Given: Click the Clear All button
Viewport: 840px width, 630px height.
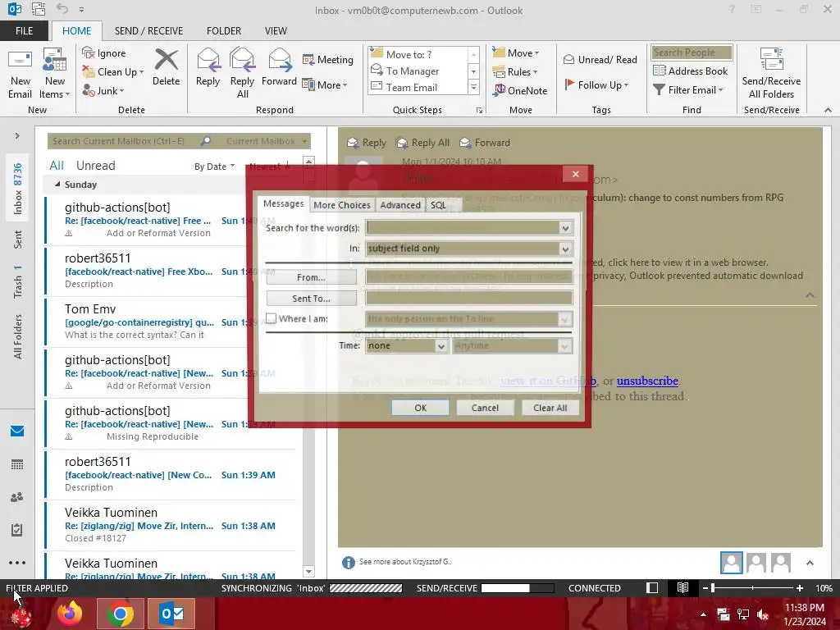Looking at the screenshot, I should tap(550, 408).
